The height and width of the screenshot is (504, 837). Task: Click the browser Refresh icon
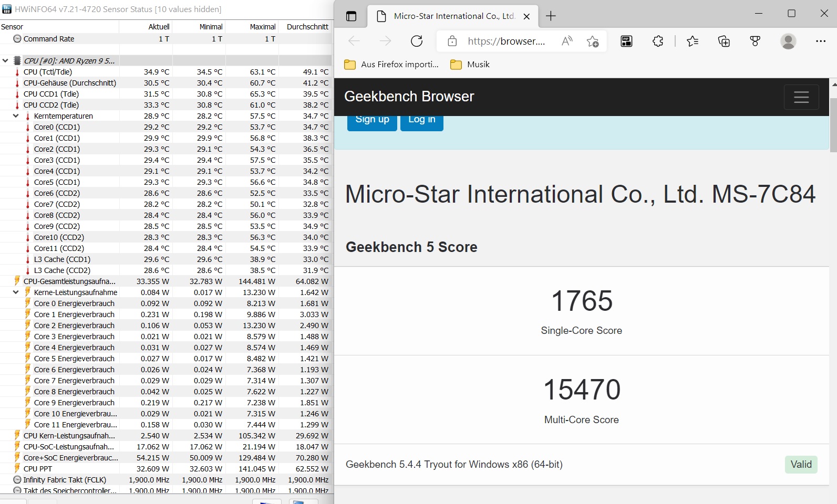417,41
